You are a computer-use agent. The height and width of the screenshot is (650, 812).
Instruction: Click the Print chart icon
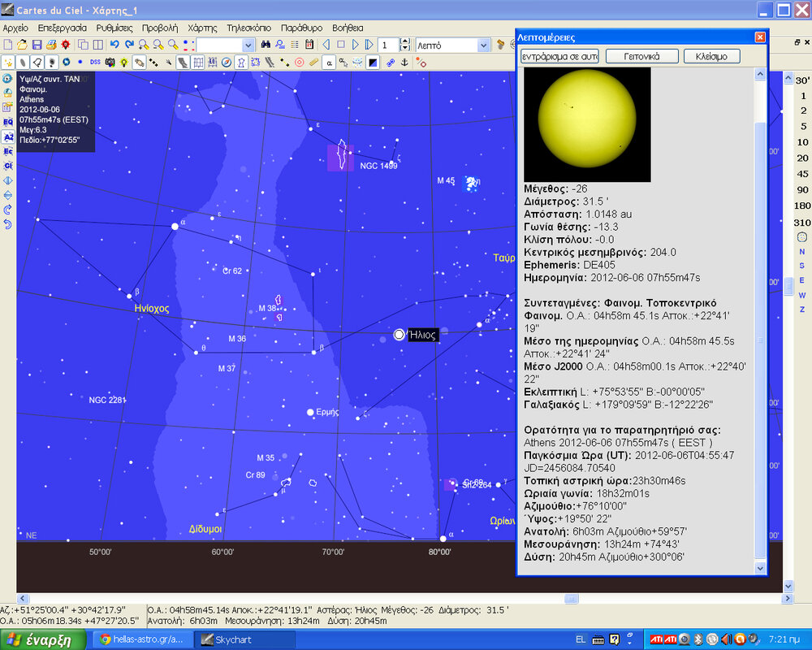point(51,45)
